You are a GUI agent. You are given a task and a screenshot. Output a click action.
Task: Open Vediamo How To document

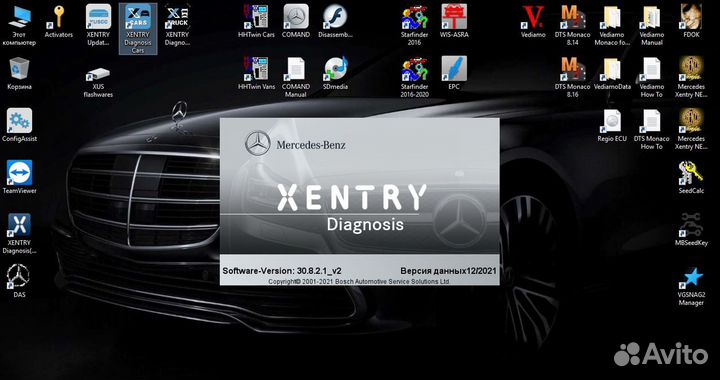coord(651,78)
